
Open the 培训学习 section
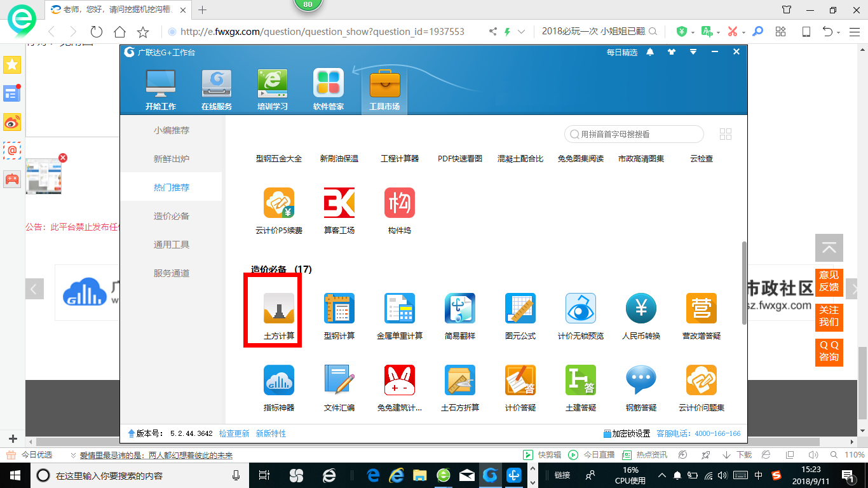273,90
